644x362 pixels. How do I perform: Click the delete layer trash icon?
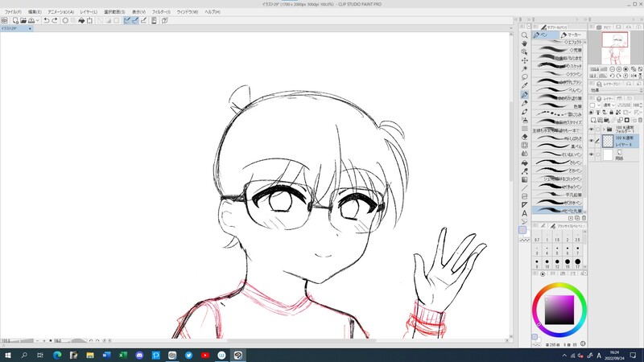click(x=640, y=120)
